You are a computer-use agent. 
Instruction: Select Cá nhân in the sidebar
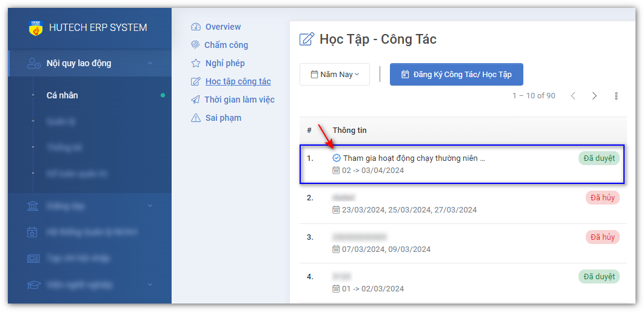[x=62, y=95]
